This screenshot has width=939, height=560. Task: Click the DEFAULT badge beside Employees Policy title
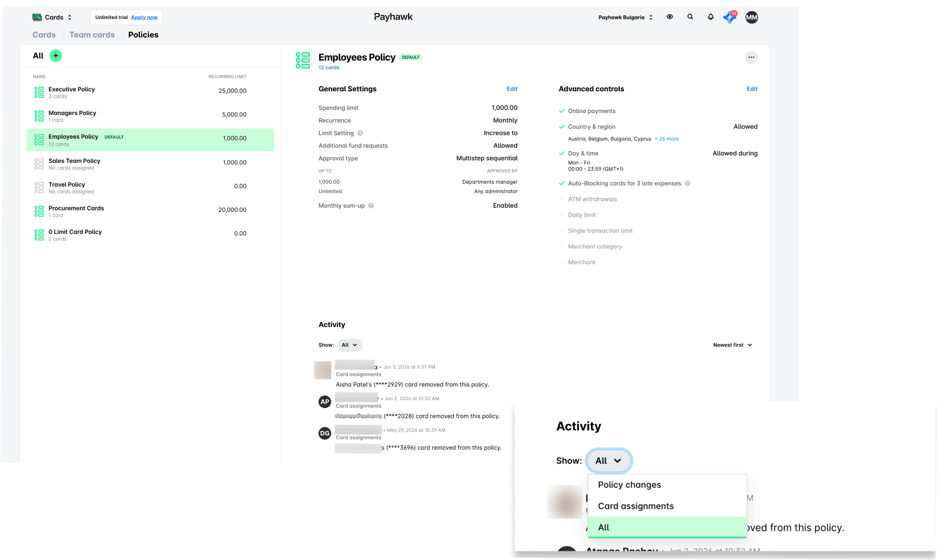point(410,57)
